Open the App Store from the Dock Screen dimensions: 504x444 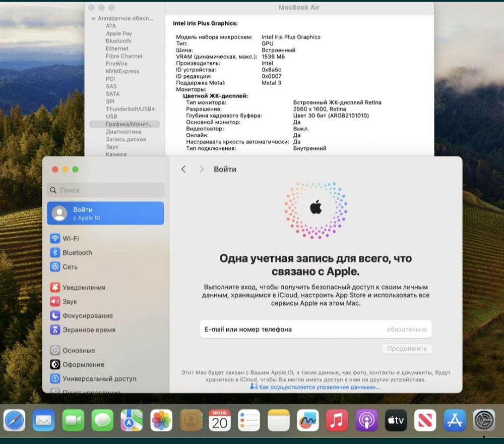(454, 420)
